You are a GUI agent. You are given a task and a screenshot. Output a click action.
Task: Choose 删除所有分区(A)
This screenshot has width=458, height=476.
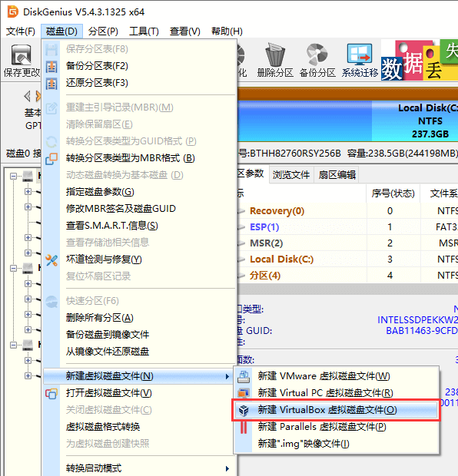[140, 318]
